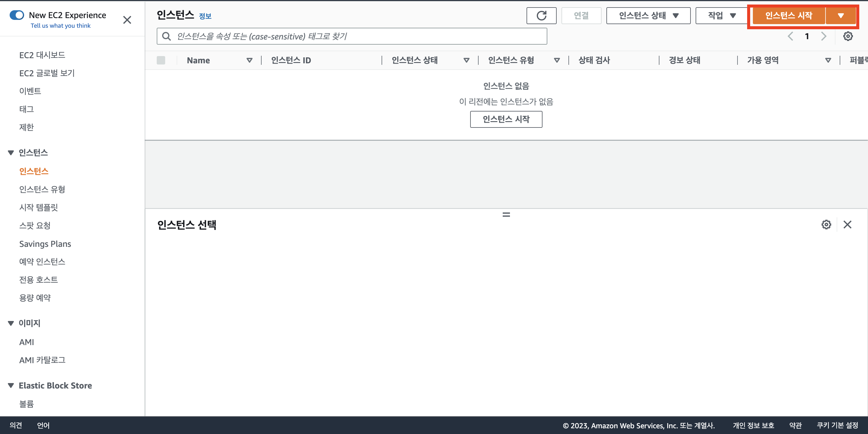Open 태그 in sidebar
868x434 pixels.
pyautogui.click(x=27, y=109)
